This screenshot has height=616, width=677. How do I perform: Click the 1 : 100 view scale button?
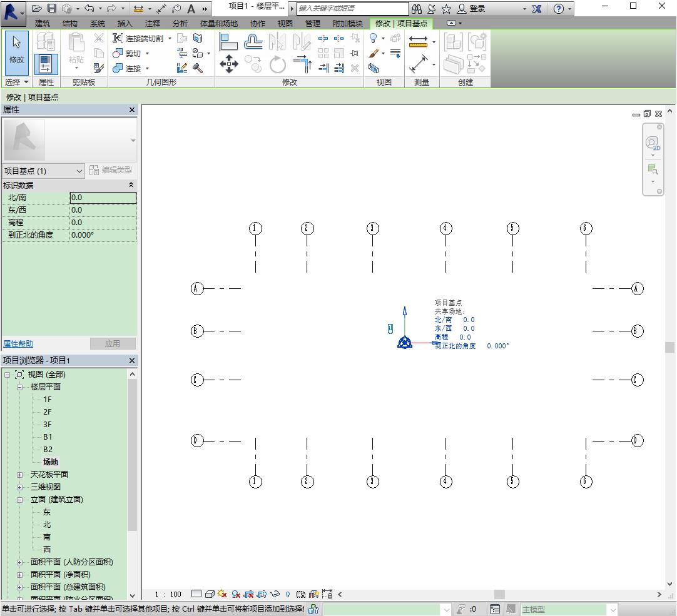pos(168,594)
